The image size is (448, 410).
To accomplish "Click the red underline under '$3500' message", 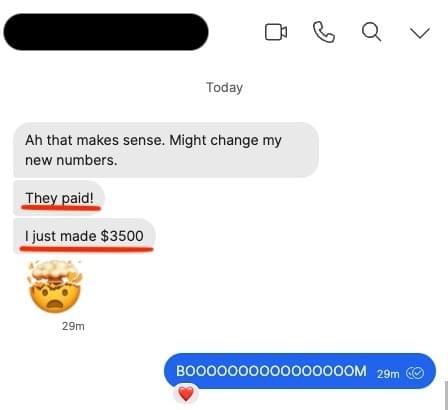I will pos(87,248).
